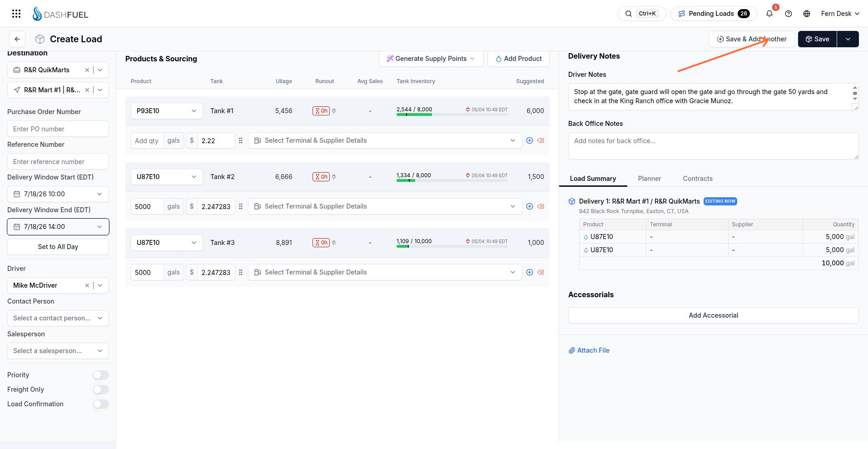This screenshot has width=868, height=449.
Task: Click the Reference Number field
Action: click(58, 162)
